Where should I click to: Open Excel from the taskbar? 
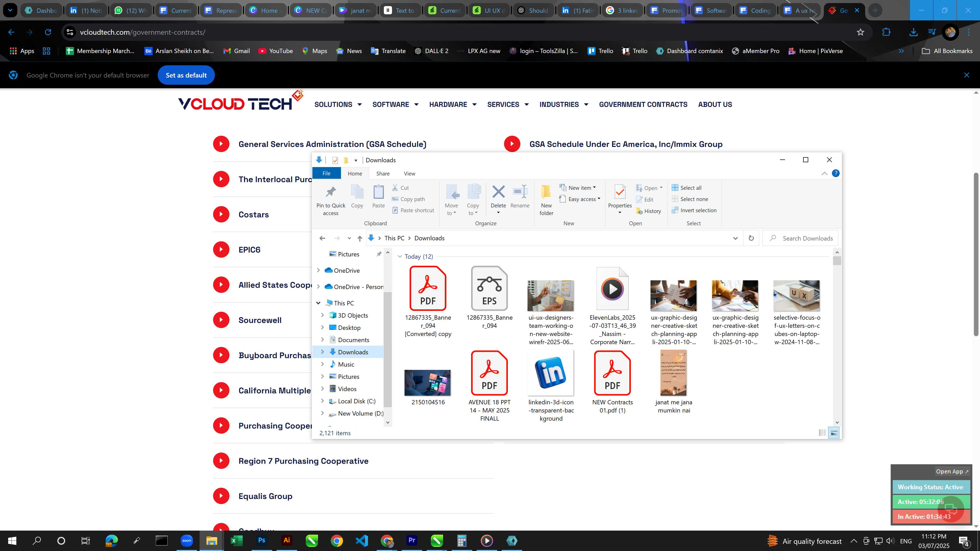click(x=236, y=540)
